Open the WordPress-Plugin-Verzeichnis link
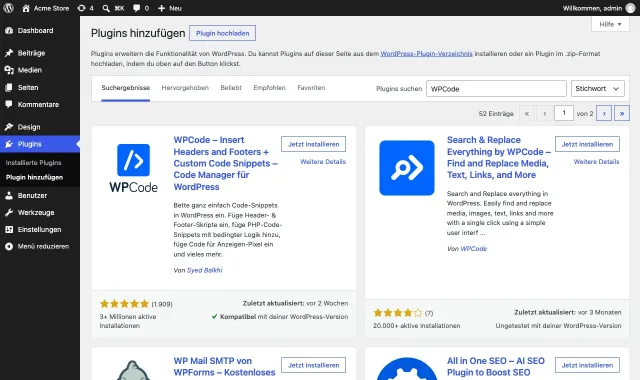This screenshot has height=380, width=640. (x=427, y=53)
